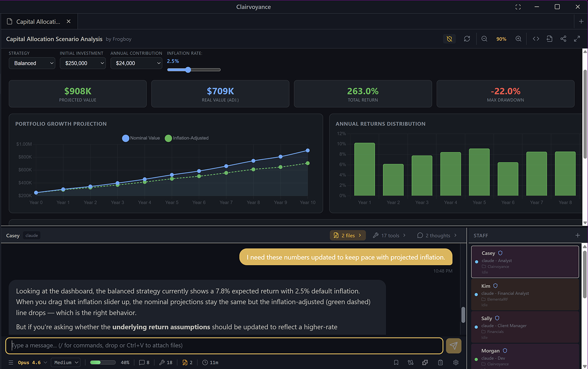Click the puzzle piece extensions icon
This screenshot has width=588, height=369.
[425, 363]
